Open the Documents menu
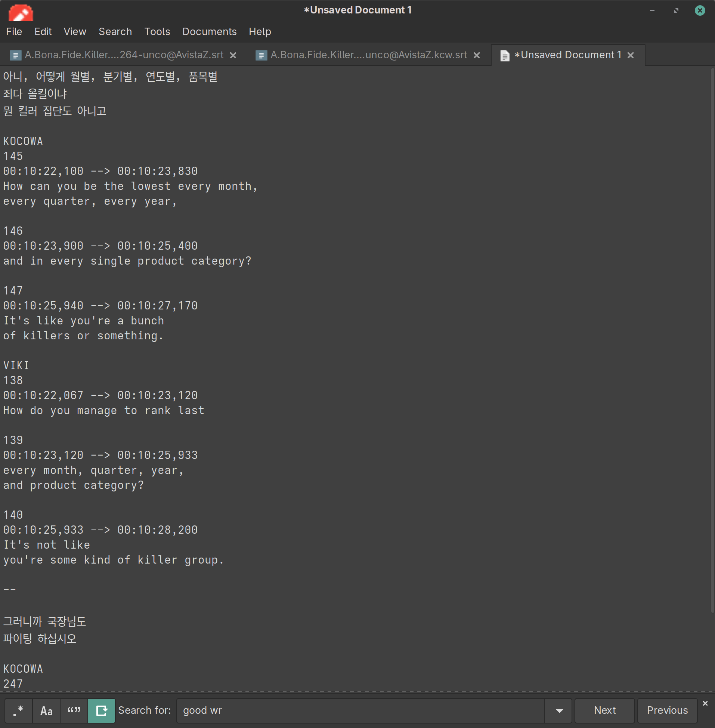Image resolution: width=715 pixels, height=728 pixels. click(x=210, y=31)
